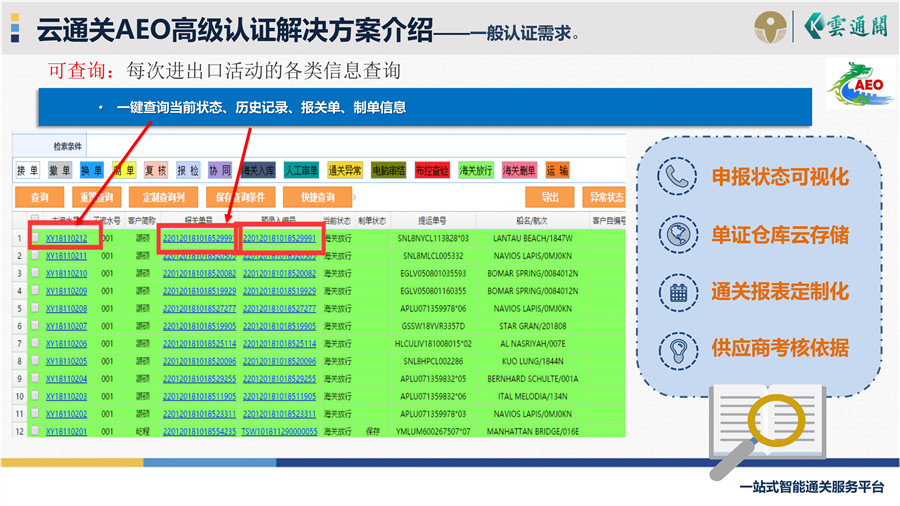This screenshot has width=900, height=506.
Task: Click the 异常状态 button
Action: (x=604, y=197)
